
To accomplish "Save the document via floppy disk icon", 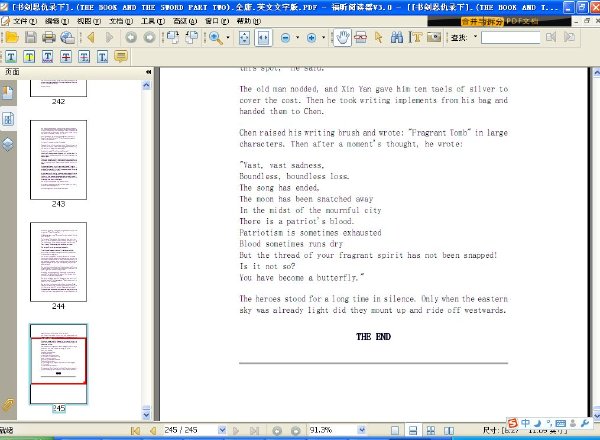I will tap(31, 37).
